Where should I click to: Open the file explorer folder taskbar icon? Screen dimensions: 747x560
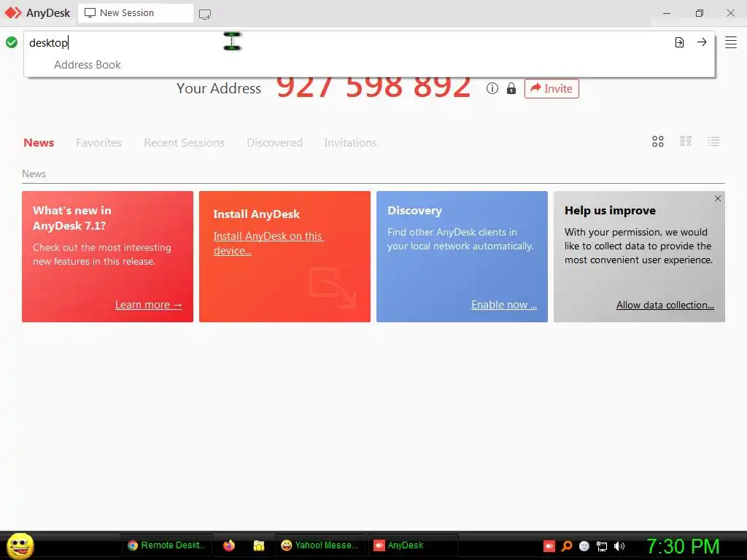tap(259, 545)
